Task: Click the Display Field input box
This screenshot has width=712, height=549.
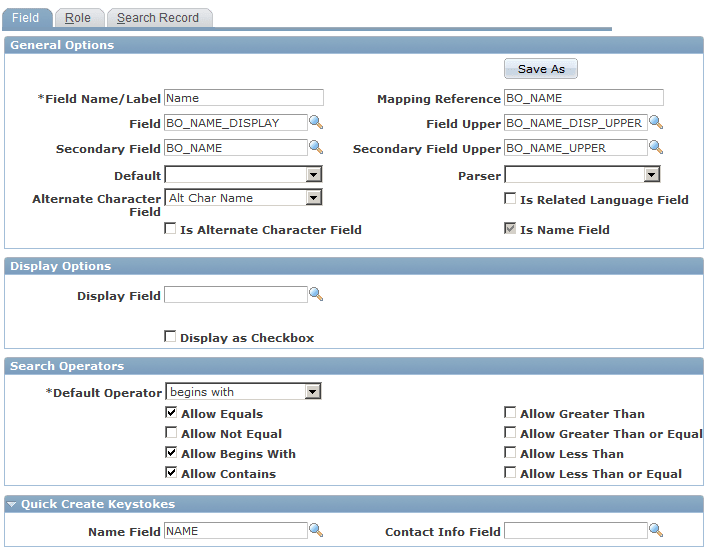Action: point(236,294)
